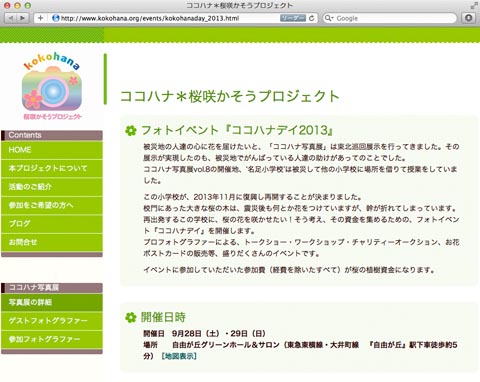The image size is (480, 382).
Task: Reload the page with the refresh icon
Action: (x=312, y=18)
